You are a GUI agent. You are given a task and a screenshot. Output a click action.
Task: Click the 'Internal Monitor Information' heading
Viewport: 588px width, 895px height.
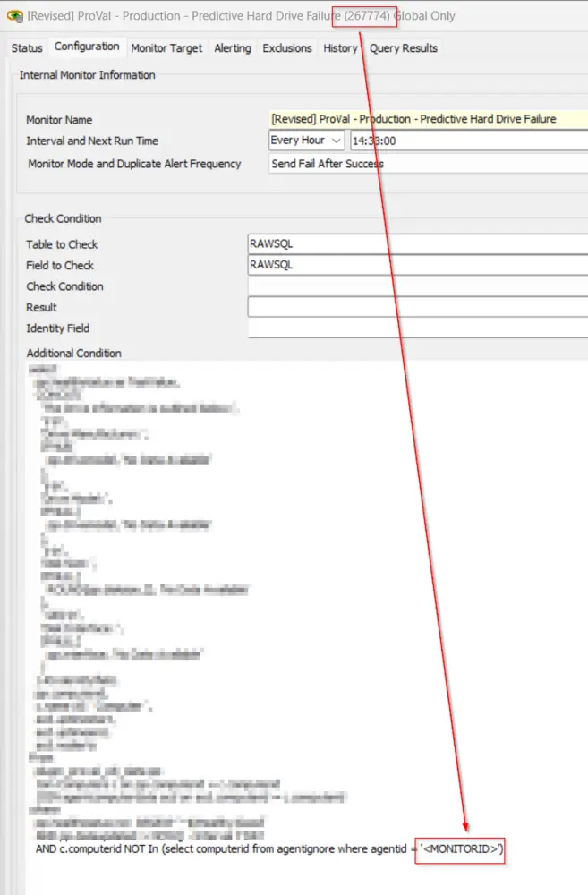88,75
